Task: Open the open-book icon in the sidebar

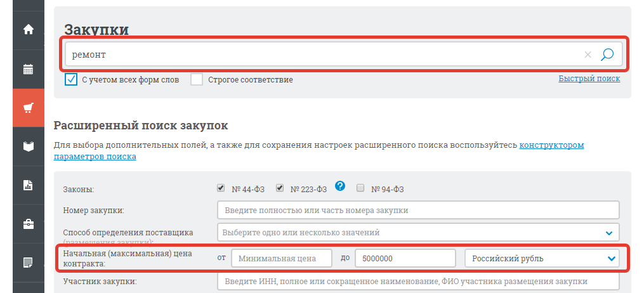Action: 28,146
